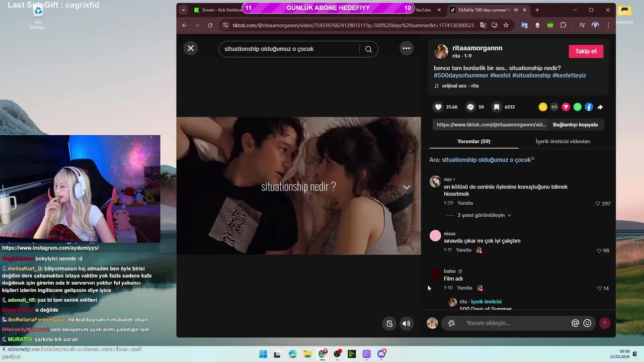Repost the video with the yellow repost icon
The image size is (644, 362).
[543, 107]
